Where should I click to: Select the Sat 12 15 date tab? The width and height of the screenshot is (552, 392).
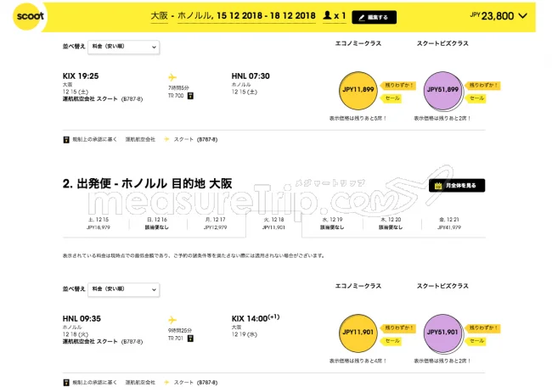pos(98,223)
